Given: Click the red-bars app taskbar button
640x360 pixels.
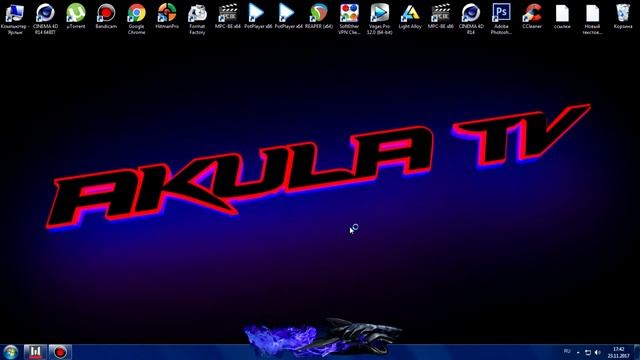Looking at the screenshot, I should (35, 352).
